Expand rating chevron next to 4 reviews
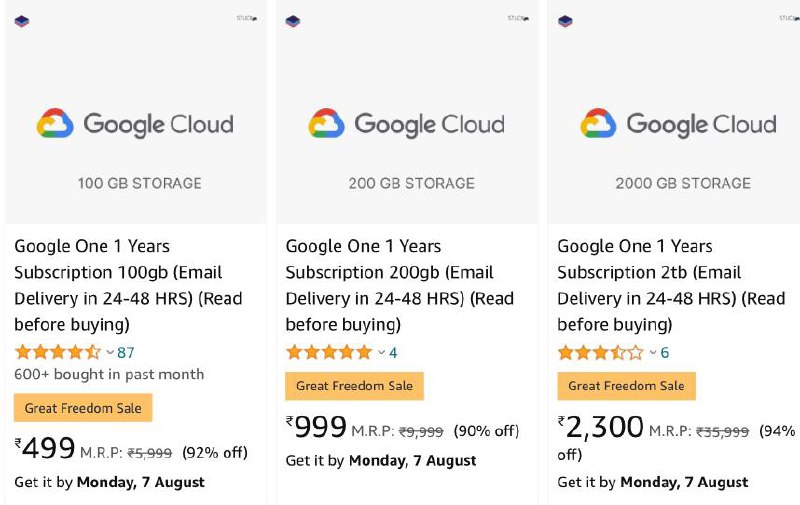 point(382,352)
